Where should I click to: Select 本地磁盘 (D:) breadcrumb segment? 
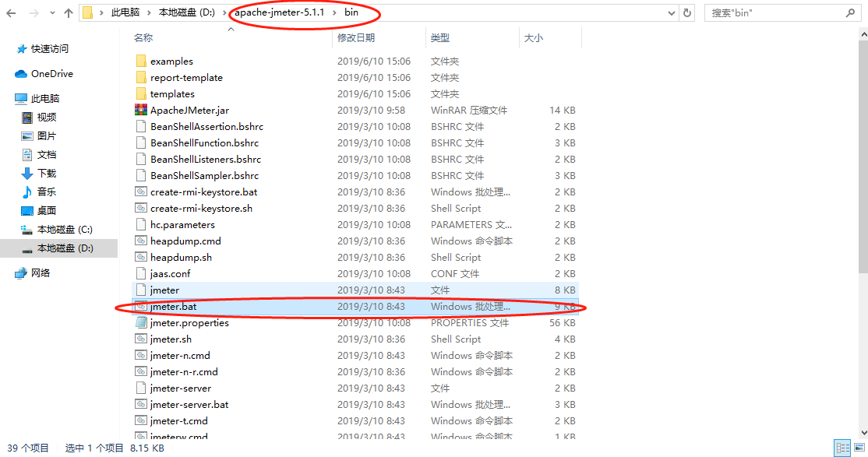pos(186,12)
